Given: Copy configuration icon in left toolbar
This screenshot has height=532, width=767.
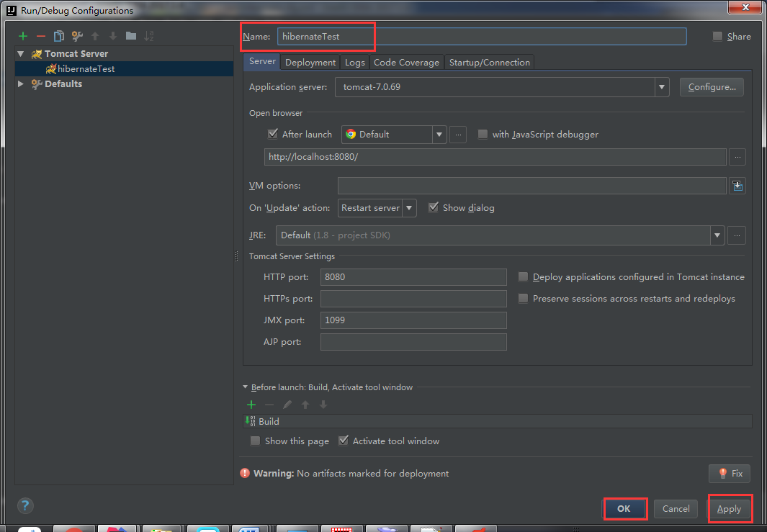Looking at the screenshot, I should (x=59, y=36).
